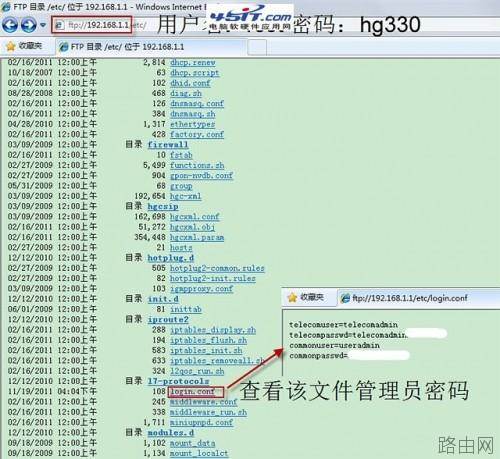500x459 pixels.
Task: Select the commonpasswd= text line
Action: [318, 356]
